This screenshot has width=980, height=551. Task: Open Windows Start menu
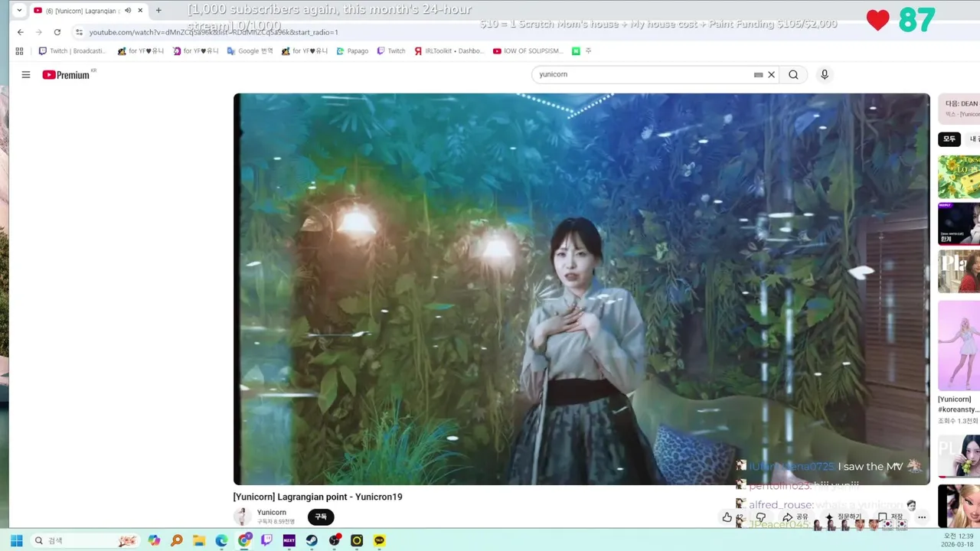click(16, 540)
